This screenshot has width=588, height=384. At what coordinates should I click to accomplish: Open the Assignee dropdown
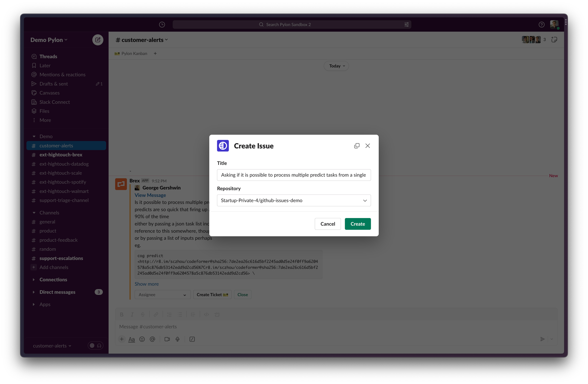162,295
